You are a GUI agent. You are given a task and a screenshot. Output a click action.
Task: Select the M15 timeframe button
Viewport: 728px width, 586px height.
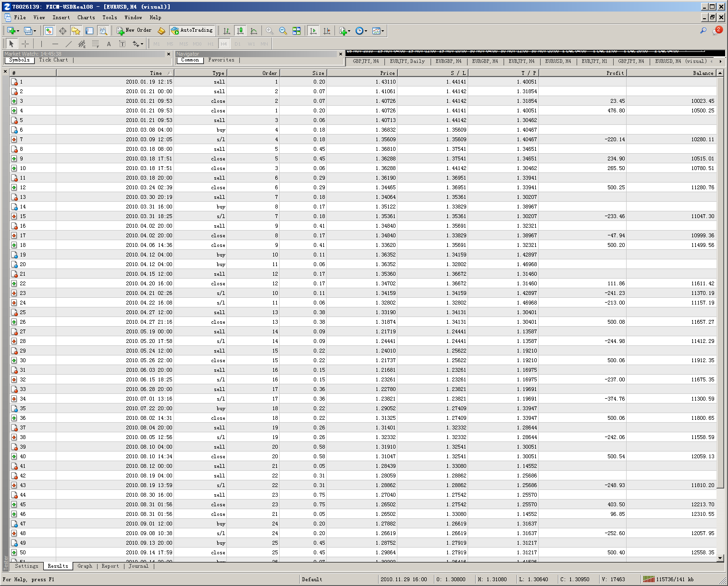coord(184,44)
